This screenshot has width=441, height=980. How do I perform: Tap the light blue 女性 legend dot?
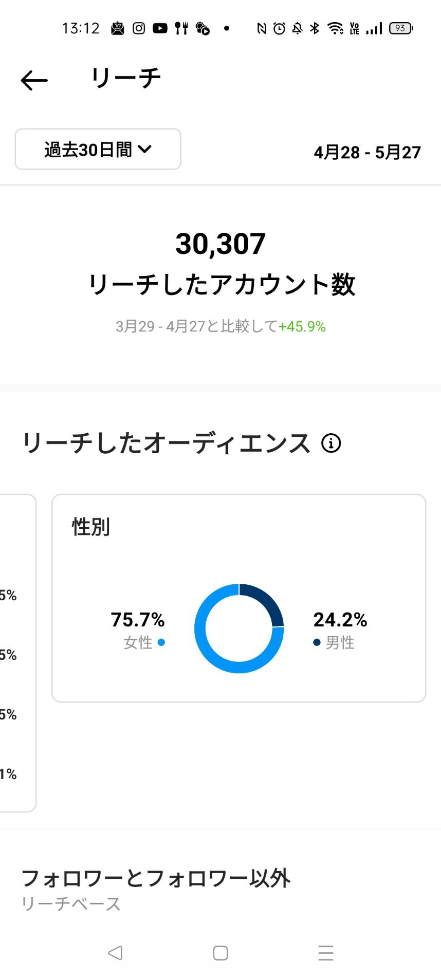click(161, 642)
